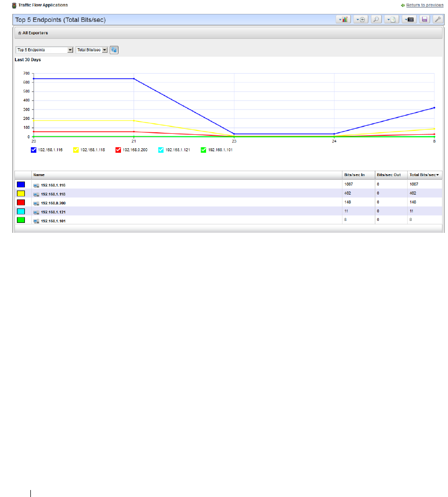Click the Return to previous link
The image size is (448, 497).
[x=425, y=5]
